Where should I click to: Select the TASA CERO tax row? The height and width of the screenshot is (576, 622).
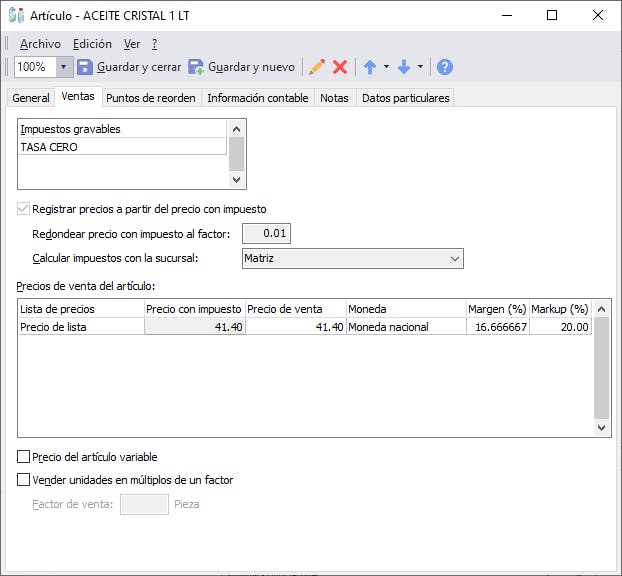click(x=123, y=147)
